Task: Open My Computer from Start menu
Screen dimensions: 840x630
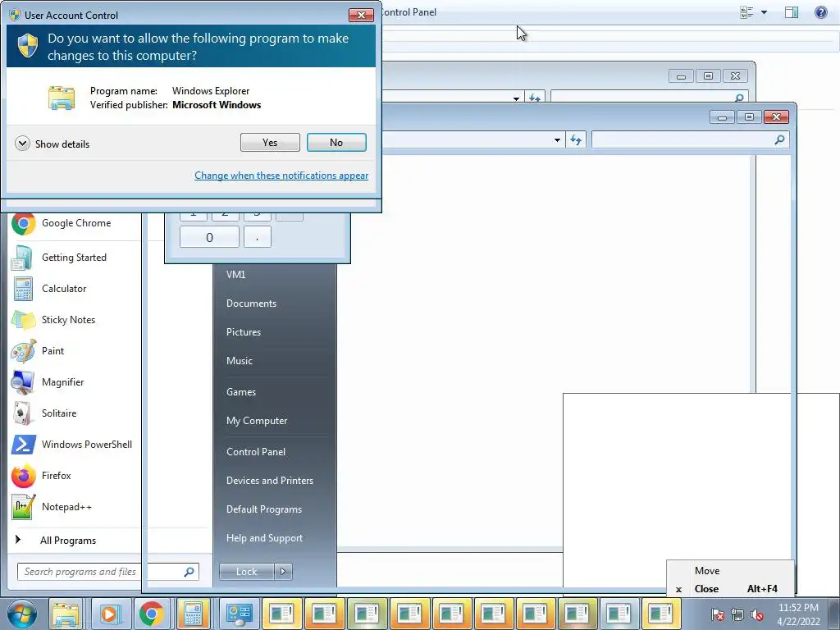Action: 257,421
